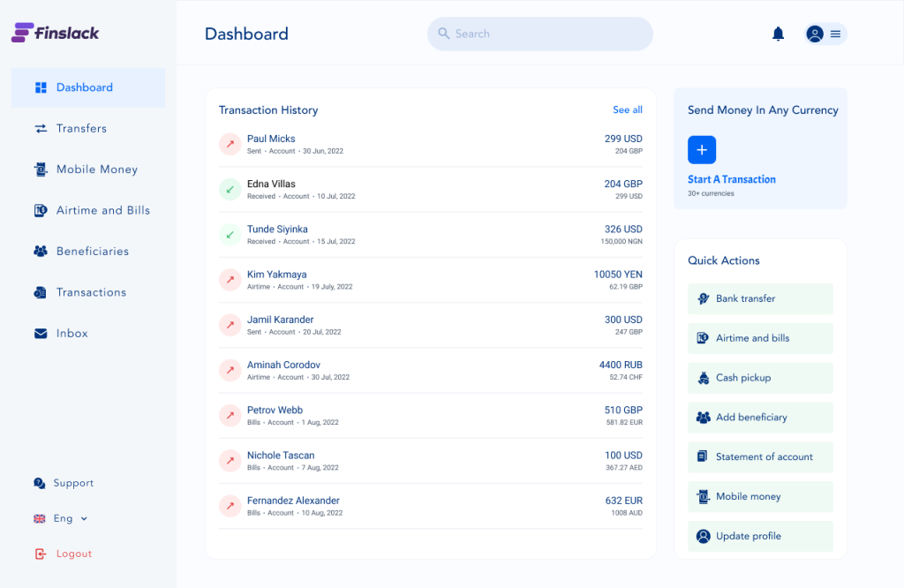This screenshot has height=588, width=904.
Task: Go to Transfers in sidebar
Action: pos(81,129)
